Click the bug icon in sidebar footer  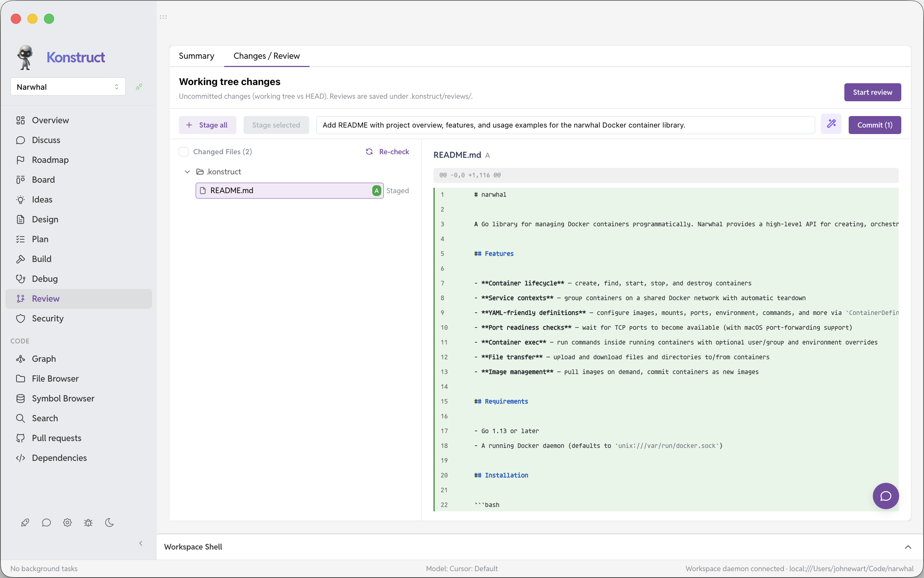88,523
